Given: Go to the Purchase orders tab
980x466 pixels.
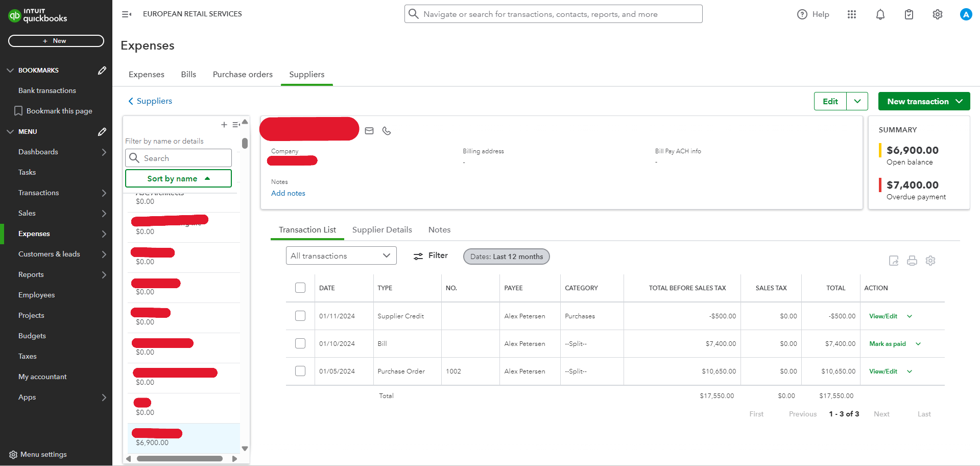Looking at the screenshot, I should (243, 75).
